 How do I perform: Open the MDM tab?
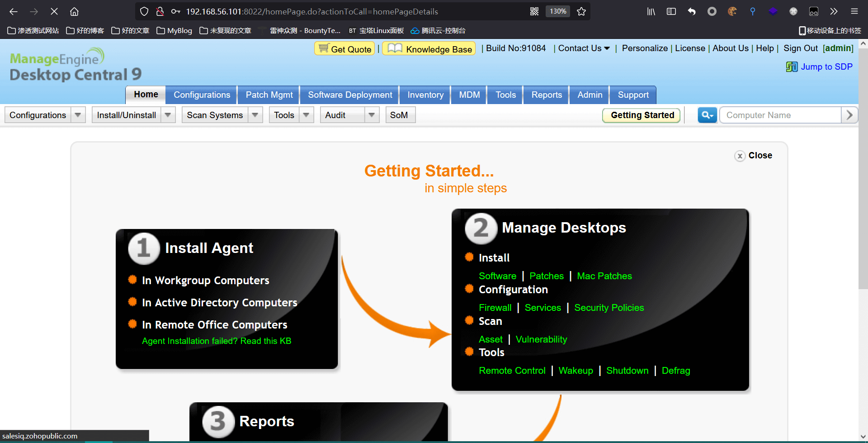pyautogui.click(x=469, y=95)
